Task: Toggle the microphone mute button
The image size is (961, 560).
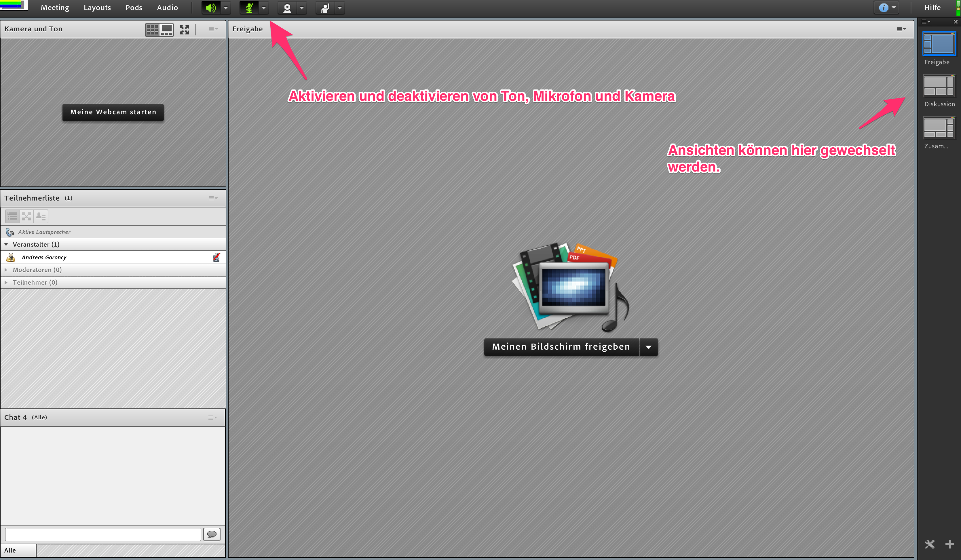Action: click(x=249, y=7)
